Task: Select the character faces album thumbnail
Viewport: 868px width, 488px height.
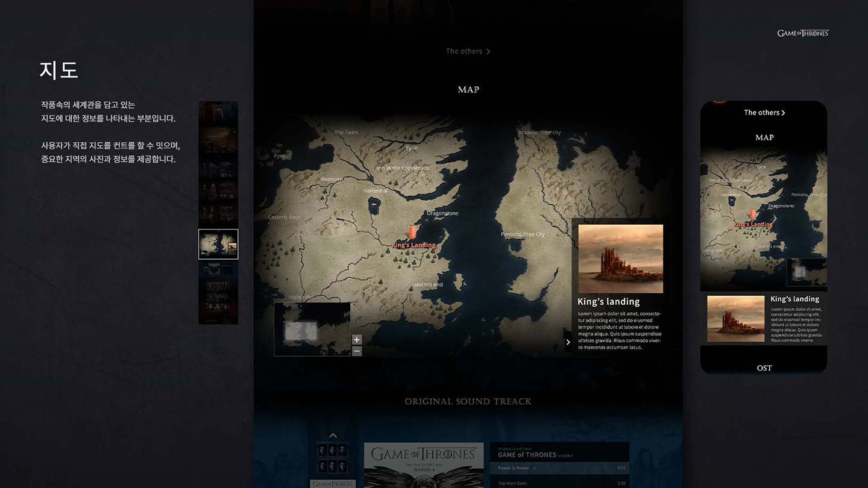Action: 333,458
